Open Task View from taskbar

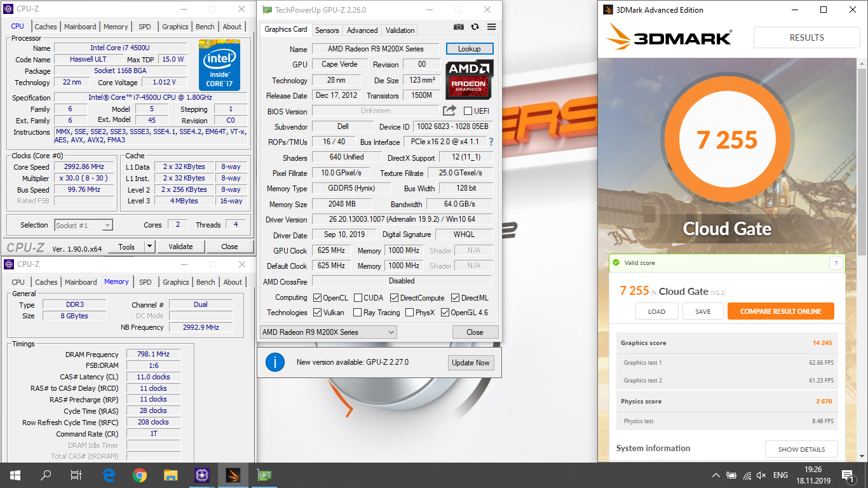pyautogui.click(x=76, y=475)
